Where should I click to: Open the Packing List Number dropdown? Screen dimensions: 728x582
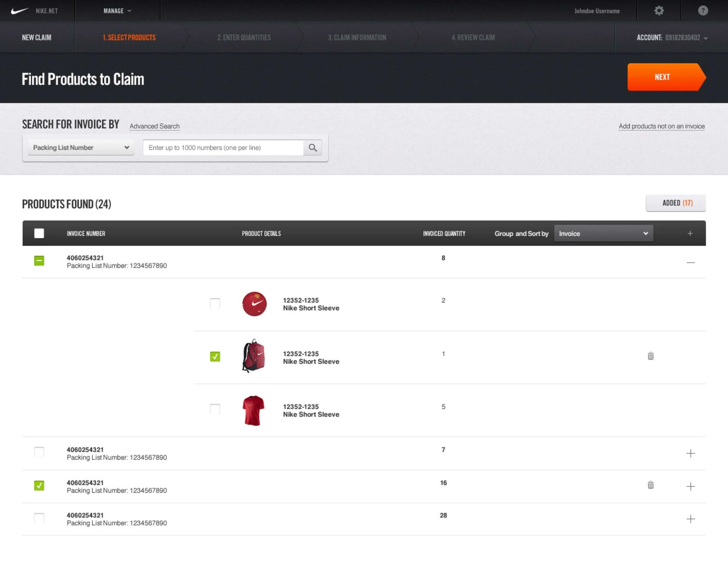pyautogui.click(x=81, y=148)
